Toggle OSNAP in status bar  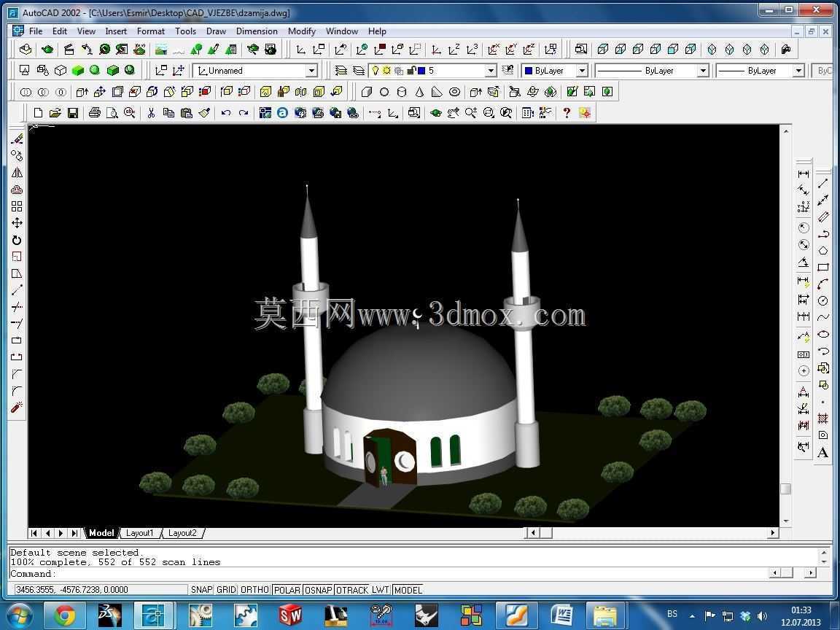tap(318, 590)
